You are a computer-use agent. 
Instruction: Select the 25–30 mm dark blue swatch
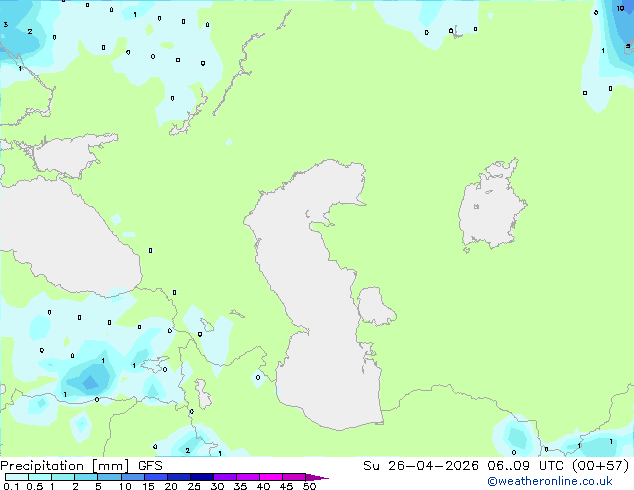pyautogui.click(x=201, y=477)
